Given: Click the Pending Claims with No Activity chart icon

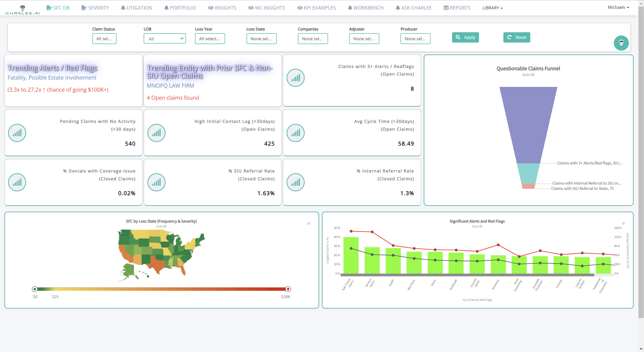Looking at the screenshot, I should (x=17, y=133).
